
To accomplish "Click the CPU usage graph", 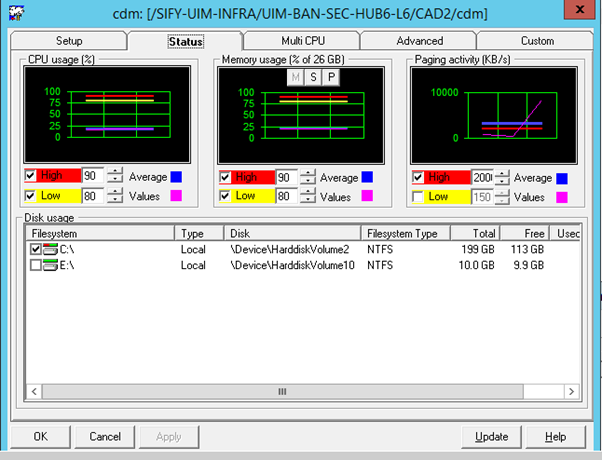I will click(107, 115).
